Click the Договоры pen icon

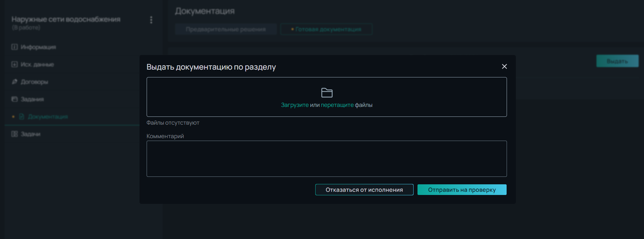coord(15,82)
